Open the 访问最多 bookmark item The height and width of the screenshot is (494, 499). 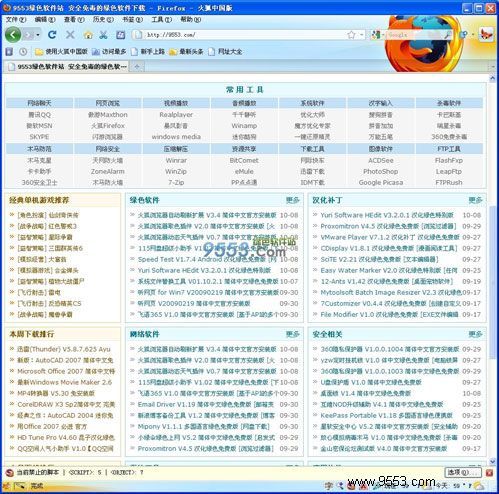point(109,52)
